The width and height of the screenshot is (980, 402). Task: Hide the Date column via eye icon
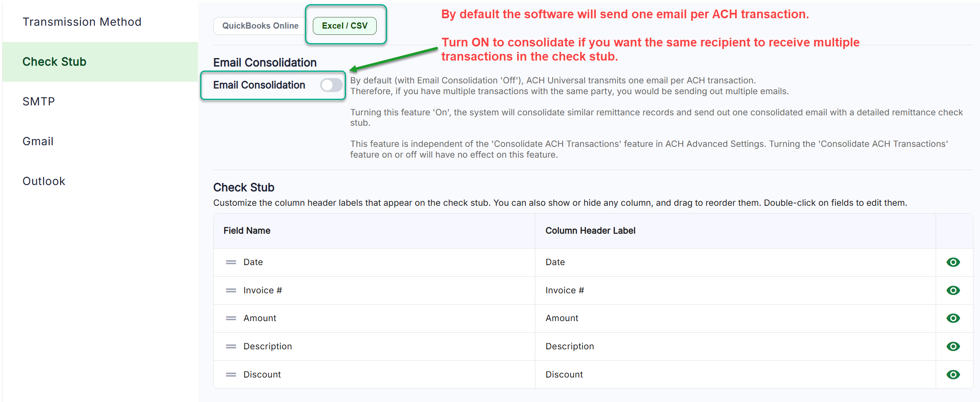pos(953,262)
